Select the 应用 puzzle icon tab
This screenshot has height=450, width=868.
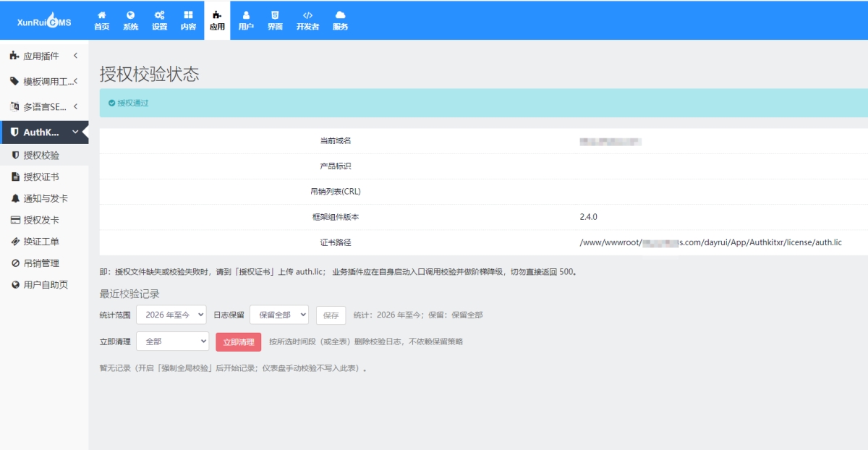tap(217, 20)
